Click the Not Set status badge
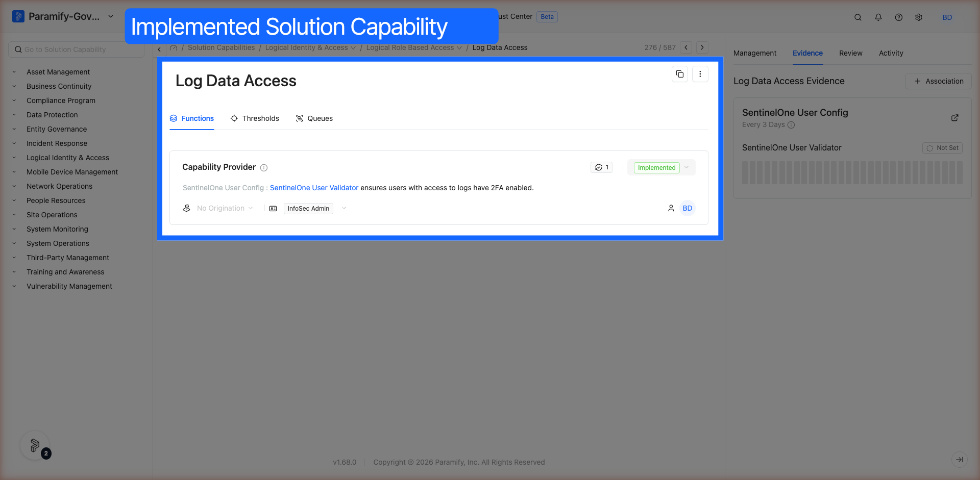 942,148
